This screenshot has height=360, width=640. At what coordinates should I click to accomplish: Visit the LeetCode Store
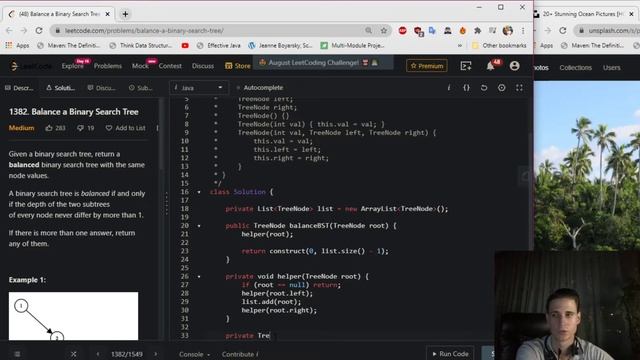[238, 66]
